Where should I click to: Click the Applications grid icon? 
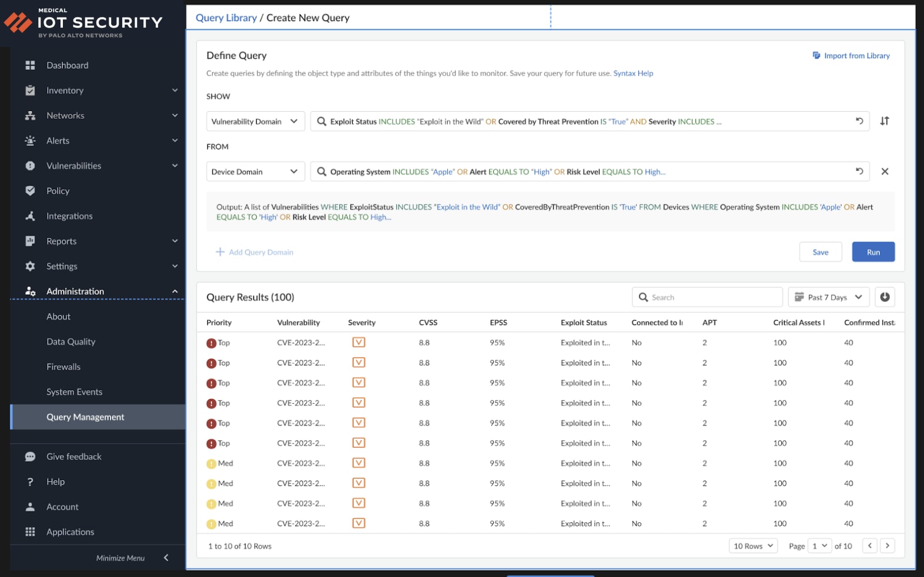pos(30,532)
